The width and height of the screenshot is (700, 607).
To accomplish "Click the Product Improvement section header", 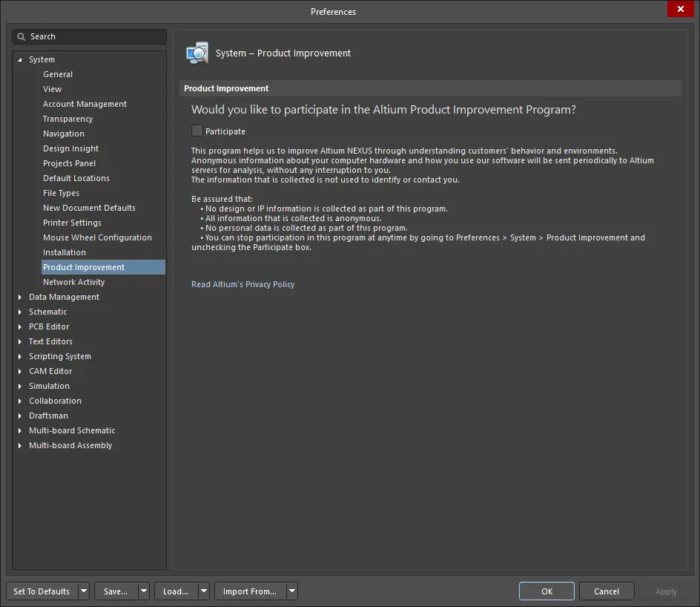I will (430, 88).
